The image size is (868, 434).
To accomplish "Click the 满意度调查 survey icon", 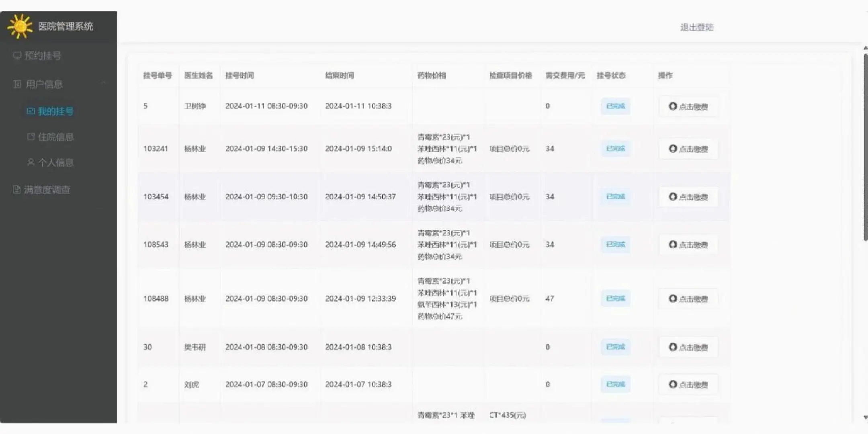I will 16,189.
